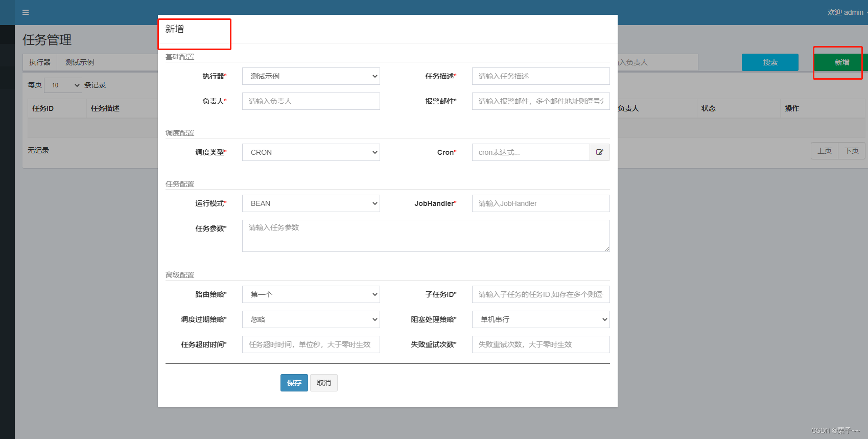Open the 阻塞处理策略 dropdown
This screenshot has width=868, height=439.
pyautogui.click(x=541, y=319)
